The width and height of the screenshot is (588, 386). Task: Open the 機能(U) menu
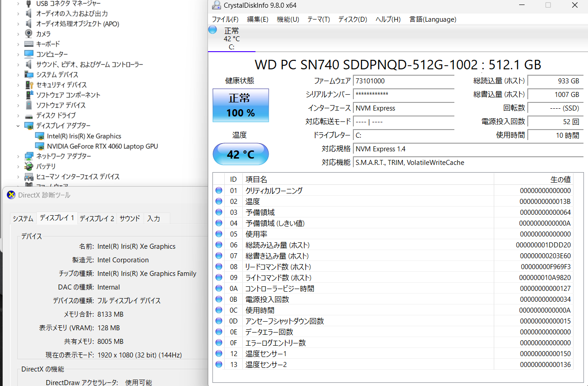click(288, 19)
